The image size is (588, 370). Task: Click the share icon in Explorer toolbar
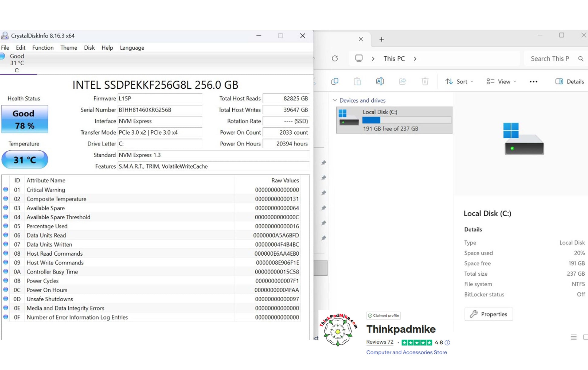(402, 81)
